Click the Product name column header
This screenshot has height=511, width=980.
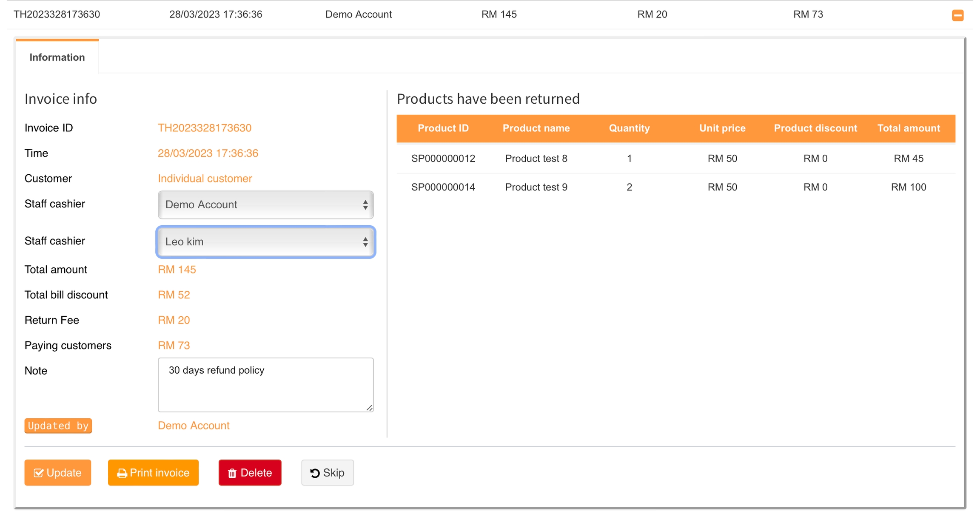tap(536, 128)
